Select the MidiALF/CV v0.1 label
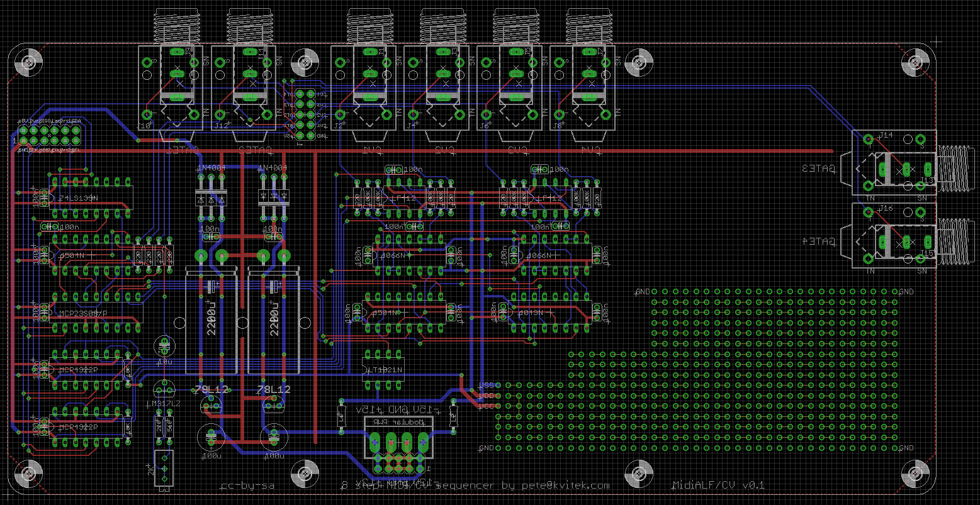This screenshot has height=505, width=980. 719,486
